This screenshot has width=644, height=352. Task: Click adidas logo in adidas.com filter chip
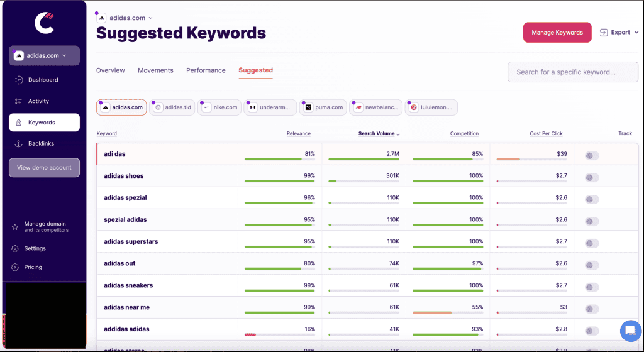pos(105,107)
